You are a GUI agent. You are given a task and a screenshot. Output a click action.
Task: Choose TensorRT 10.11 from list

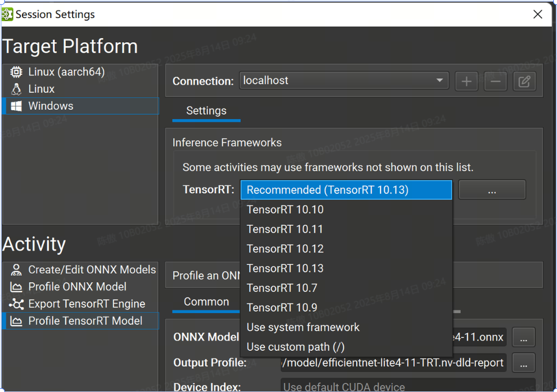(x=346, y=229)
